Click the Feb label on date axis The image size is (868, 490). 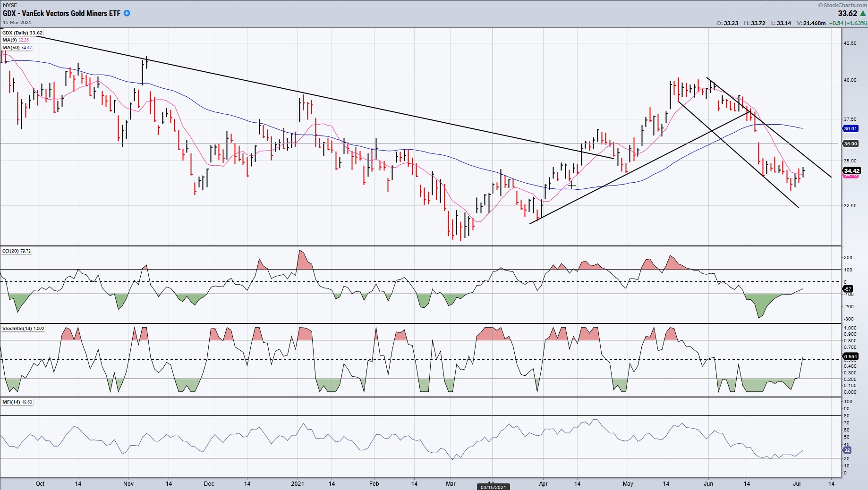374,483
